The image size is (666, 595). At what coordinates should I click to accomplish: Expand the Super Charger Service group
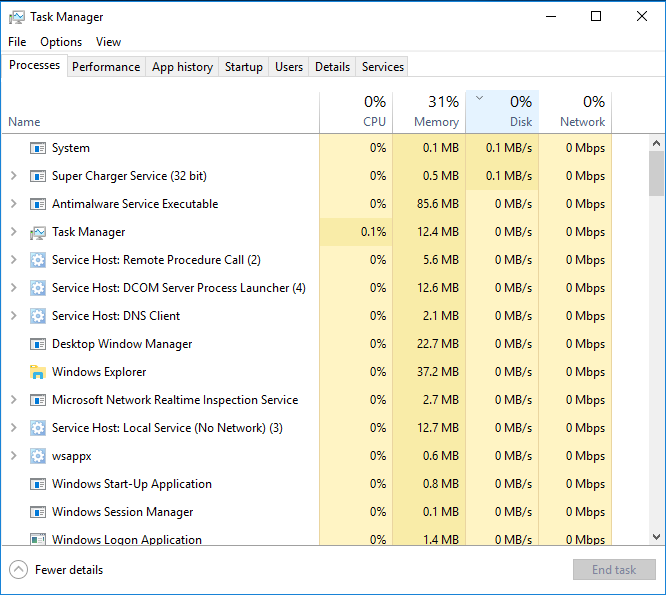tap(13, 176)
